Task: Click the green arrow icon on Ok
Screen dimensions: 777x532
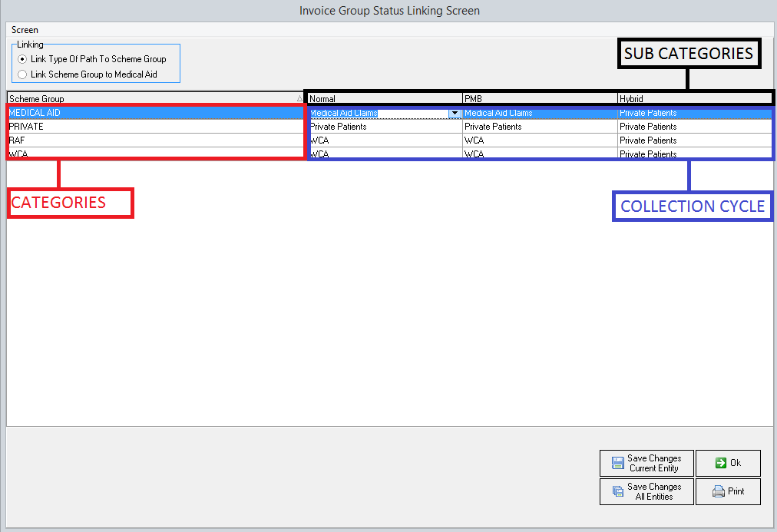Action: point(720,463)
